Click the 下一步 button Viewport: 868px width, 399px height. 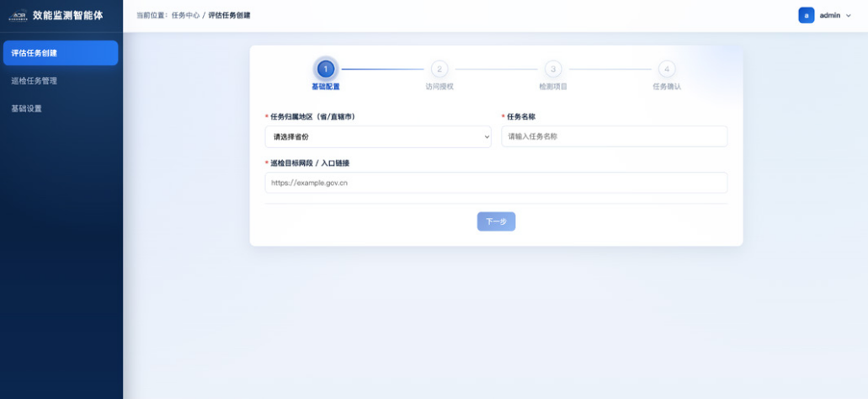(497, 221)
